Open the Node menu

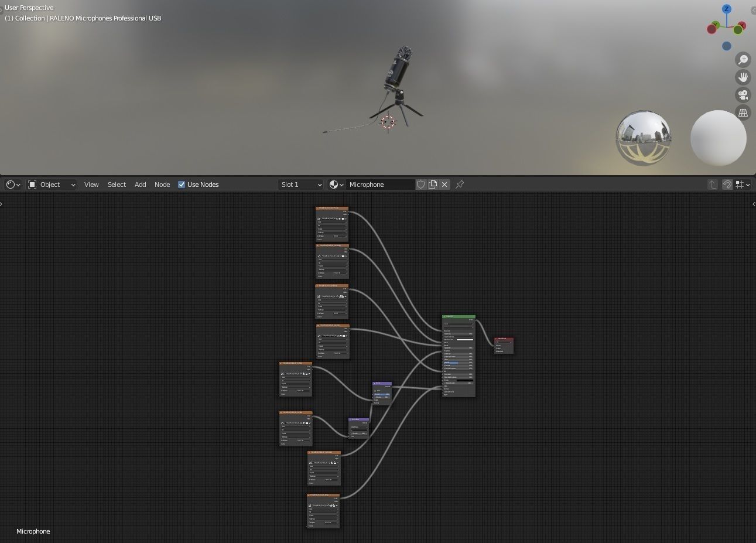[162, 185]
